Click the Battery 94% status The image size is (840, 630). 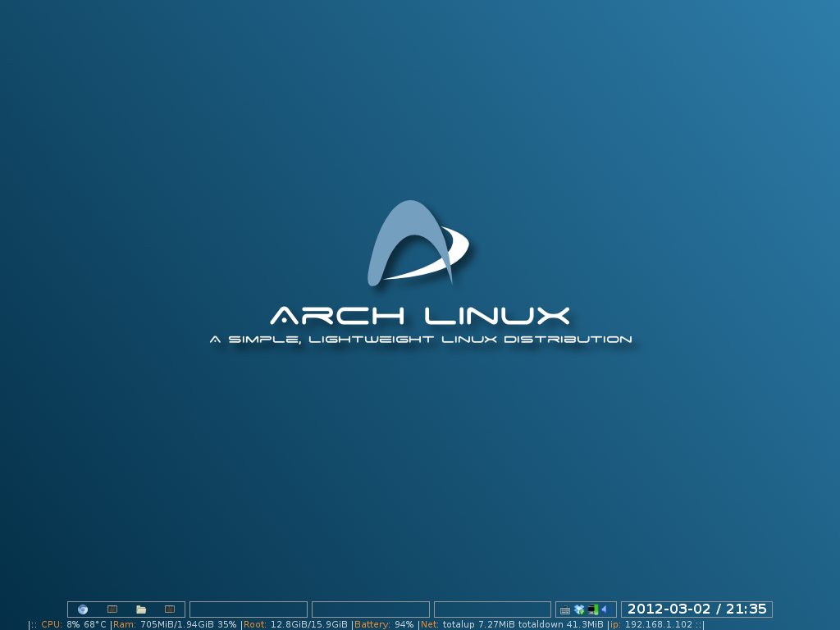tap(384, 624)
